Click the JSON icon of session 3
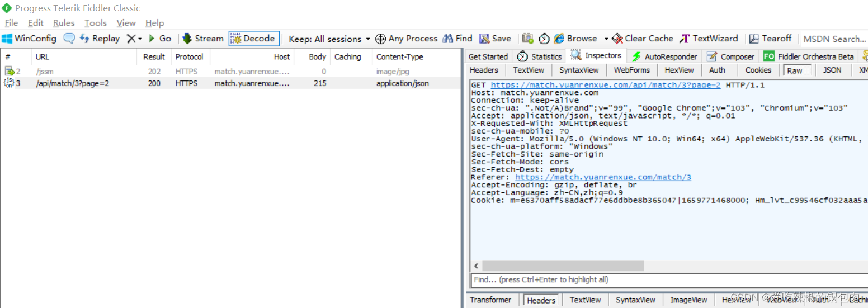The image size is (868, 308). coord(8,83)
